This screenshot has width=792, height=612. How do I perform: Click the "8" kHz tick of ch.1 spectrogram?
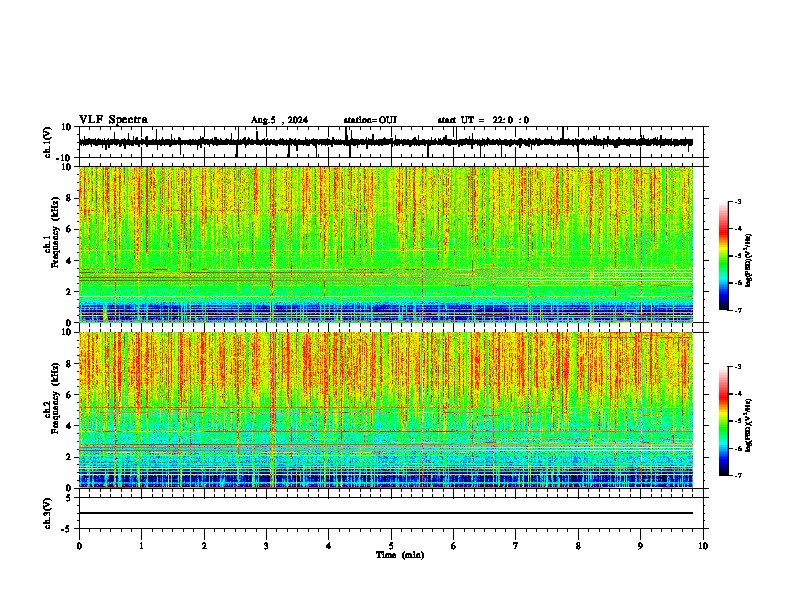(x=71, y=198)
